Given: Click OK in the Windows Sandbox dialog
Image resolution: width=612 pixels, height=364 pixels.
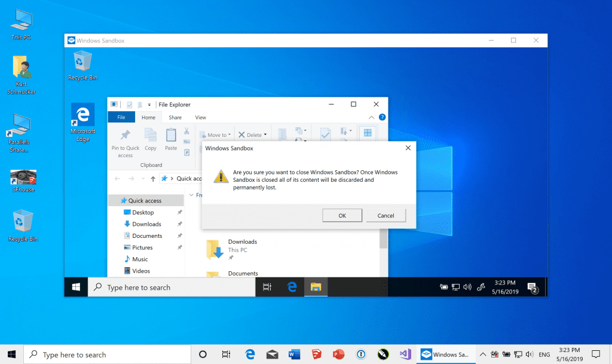Looking at the screenshot, I should point(342,215).
